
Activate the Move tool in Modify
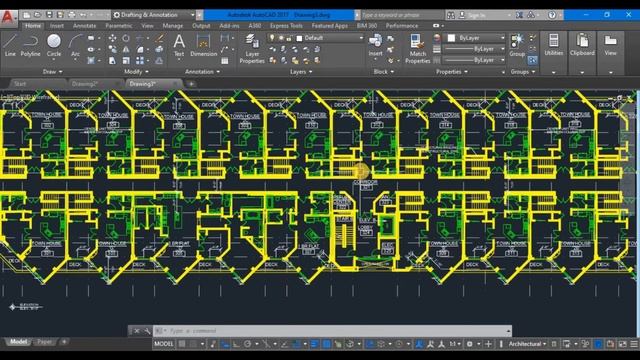[x=112, y=38]
